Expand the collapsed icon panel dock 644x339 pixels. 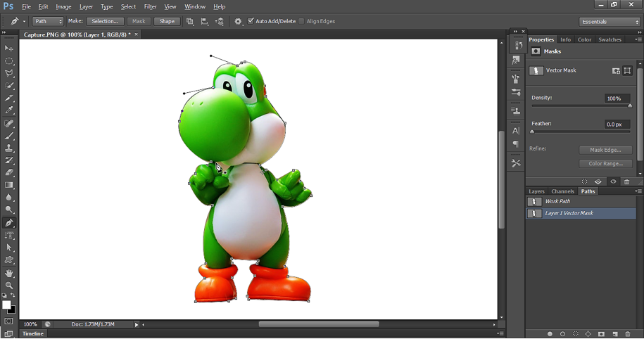tap(515, 31)
